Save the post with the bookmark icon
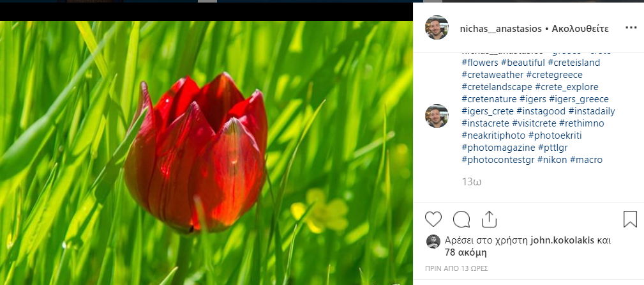This screenshot has width=644, height=285. pyautogui.click(x=630, y=219)
